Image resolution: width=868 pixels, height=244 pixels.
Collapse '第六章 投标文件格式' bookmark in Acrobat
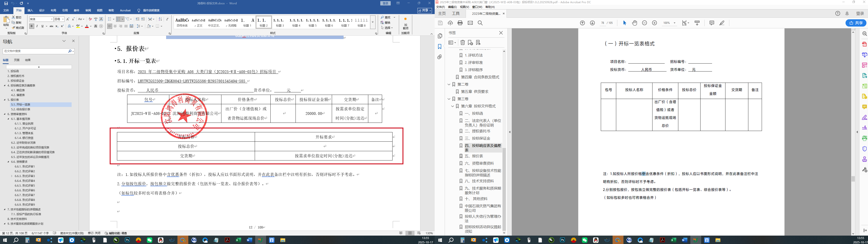tap(453, 106)
